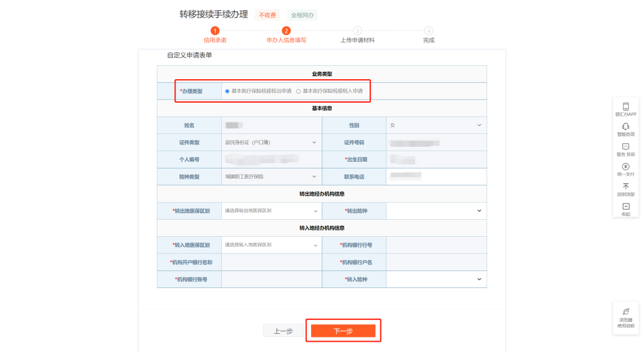Click the 机构银行户名 input field
Image resolution: width=644 pixels, height=352 pixels.
[x=436, y=263]
